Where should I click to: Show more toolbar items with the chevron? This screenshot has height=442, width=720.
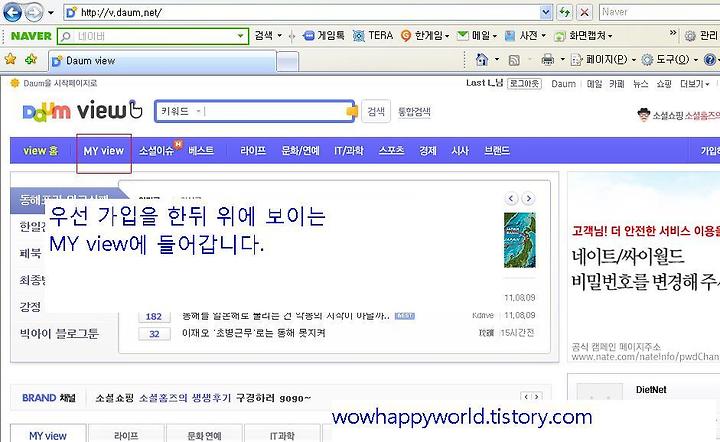tap(673, 33)
